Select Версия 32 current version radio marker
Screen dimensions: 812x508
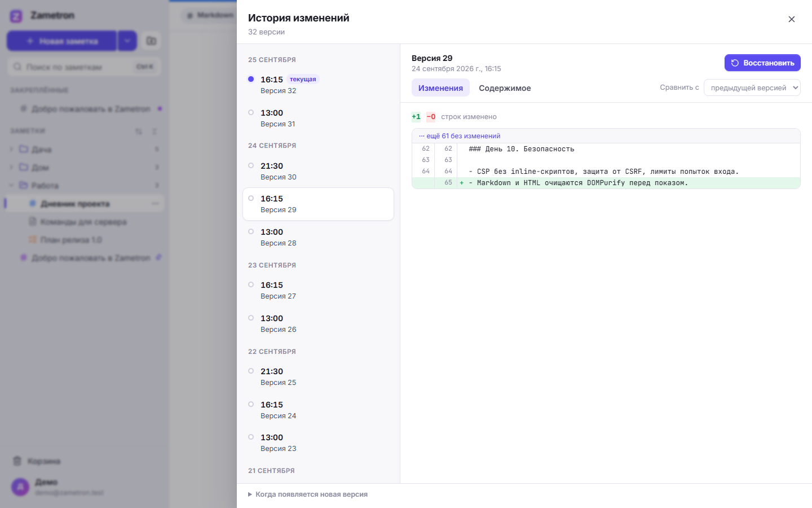click(x=251, y=79)
